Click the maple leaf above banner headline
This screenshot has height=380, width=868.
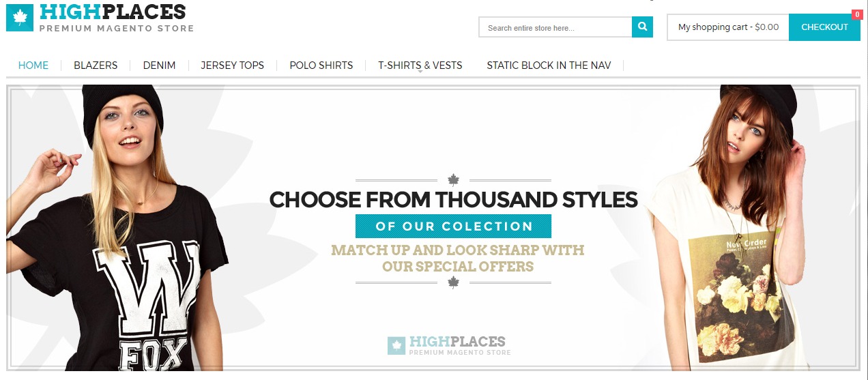[x=453, y=180]
